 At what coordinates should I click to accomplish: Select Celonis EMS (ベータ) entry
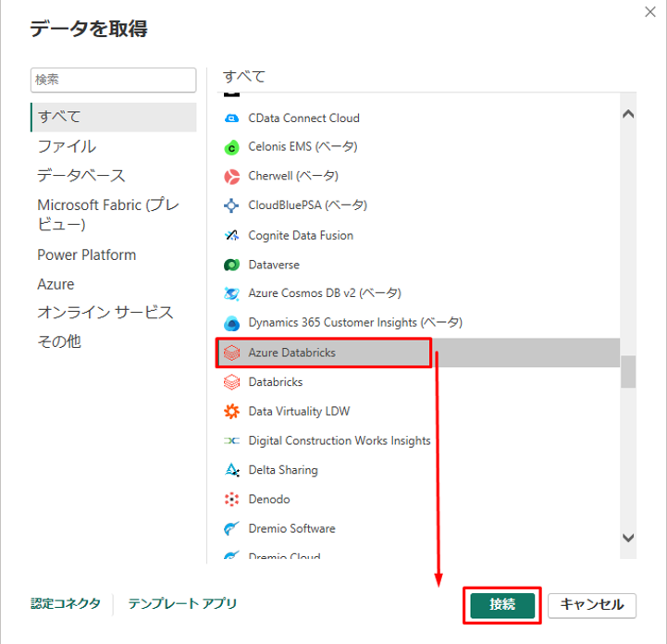point(303,147)
